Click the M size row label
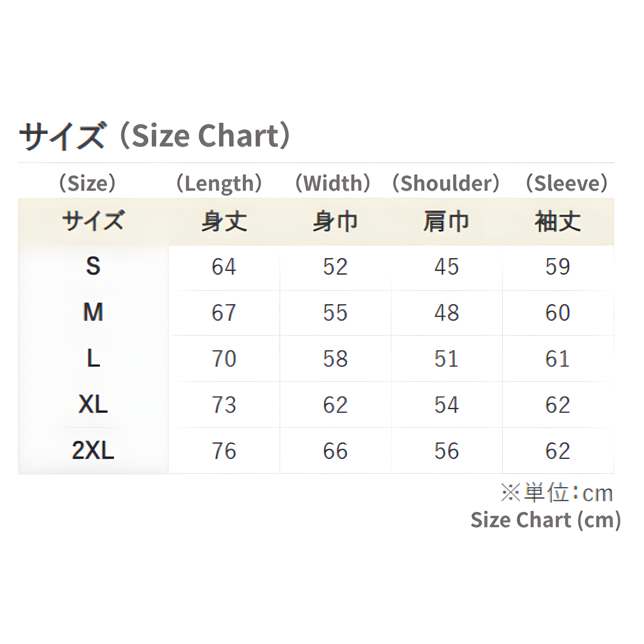The width and height of the screenshot is (644, 644). [93, 312]
